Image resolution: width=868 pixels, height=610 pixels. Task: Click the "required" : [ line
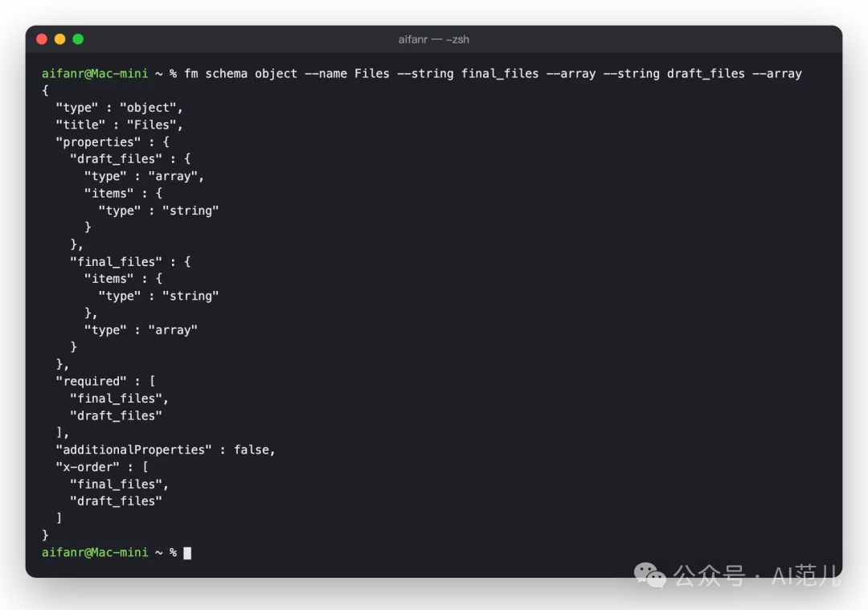pyautogui.click(x=105, y=381)
